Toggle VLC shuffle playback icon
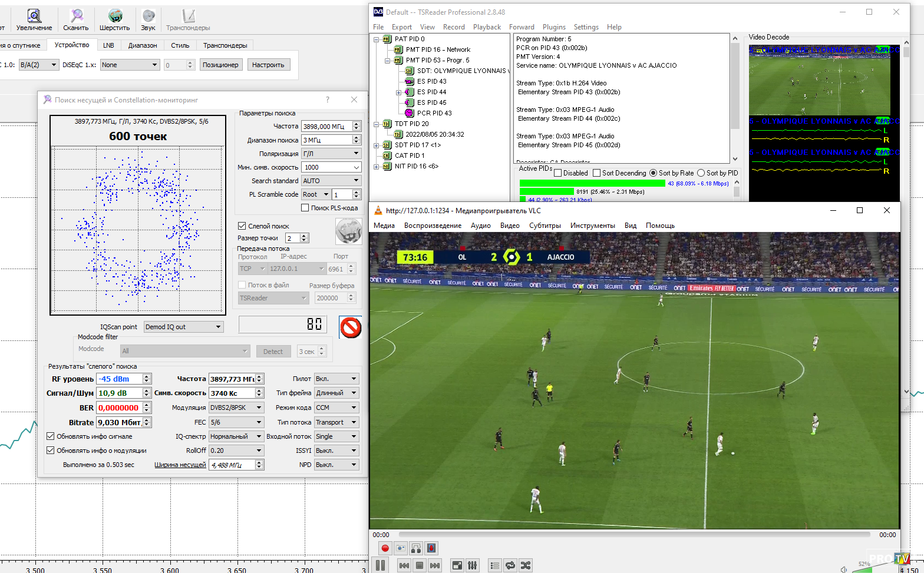Viewport: 924px width, 573px height. 526,565
